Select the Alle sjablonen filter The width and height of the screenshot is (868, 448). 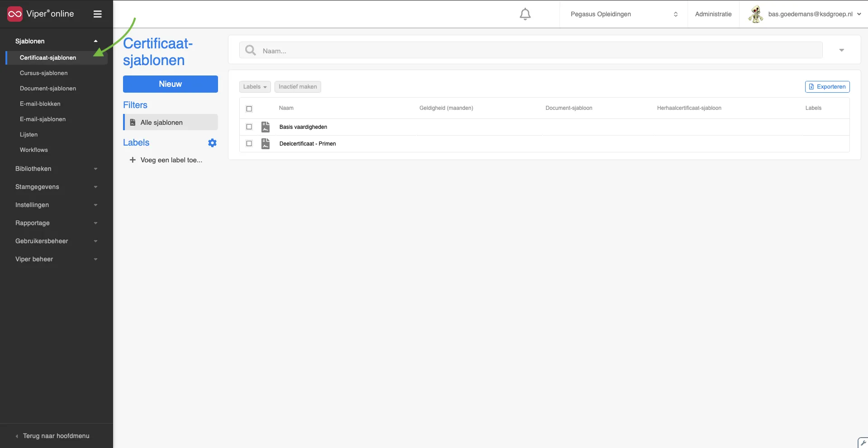pyautogui.click(x=171, y=123)
